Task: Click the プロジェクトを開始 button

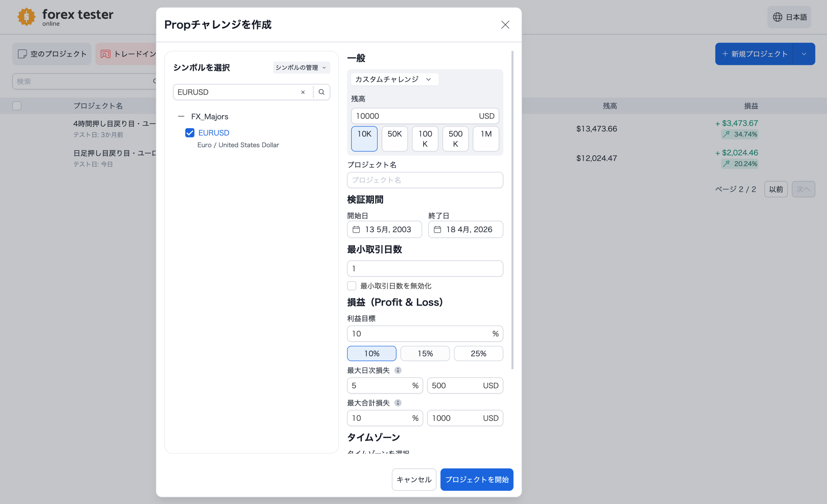Action: [x=476, y=479]
